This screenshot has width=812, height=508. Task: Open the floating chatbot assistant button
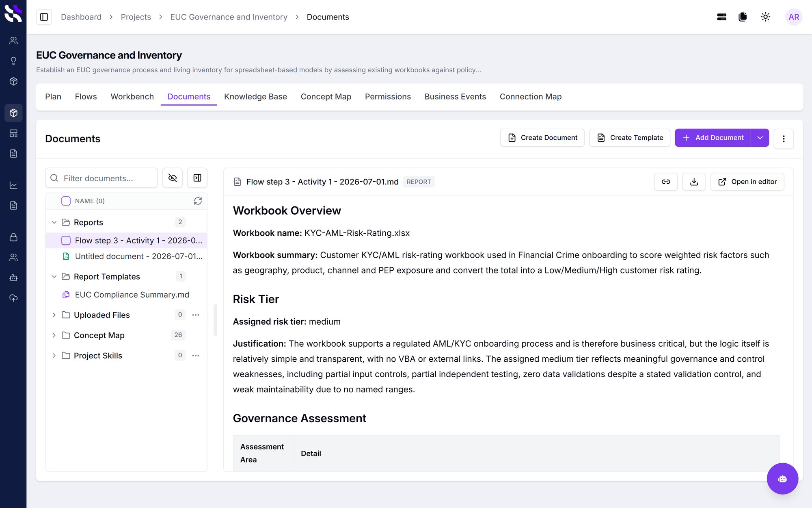[782, 479]
